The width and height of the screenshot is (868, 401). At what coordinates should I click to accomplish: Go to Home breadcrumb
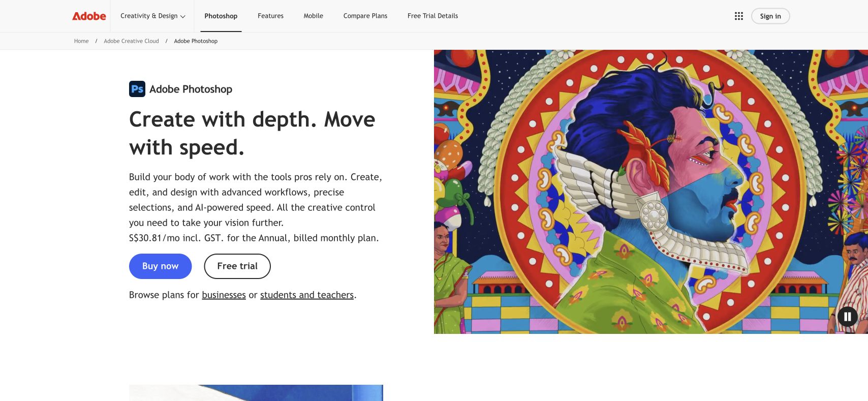point(81,41)
